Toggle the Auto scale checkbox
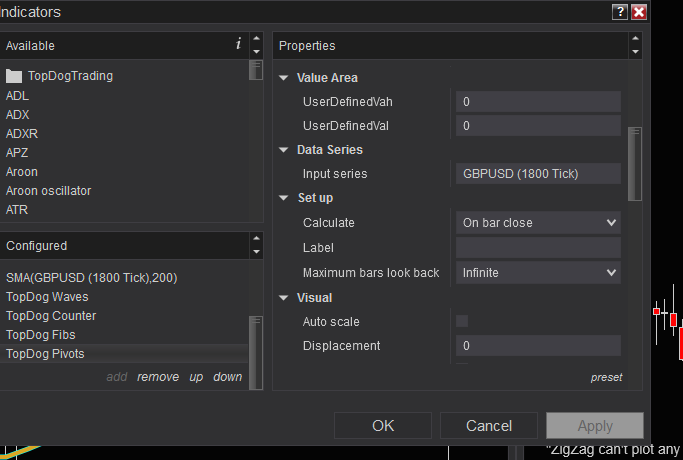 [x=462, y=321]
